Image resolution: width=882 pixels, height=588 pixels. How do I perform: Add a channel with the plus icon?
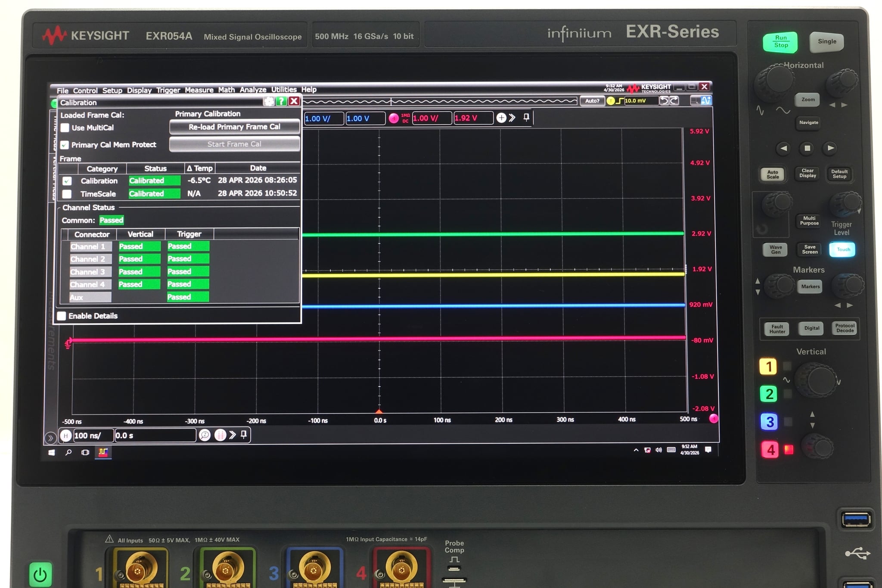click(501, 118)
